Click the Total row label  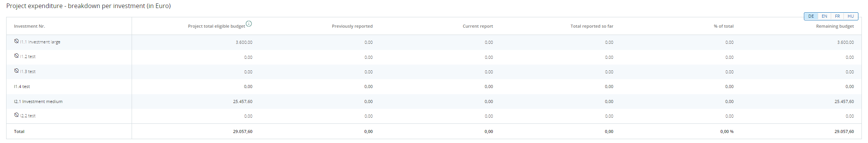pyautogui.click(x=19, y=131)
